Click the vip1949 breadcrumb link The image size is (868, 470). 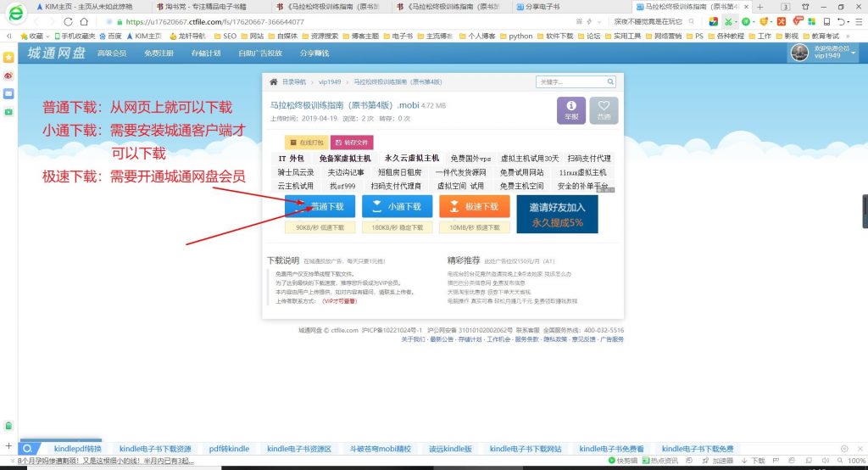(330, 81)
